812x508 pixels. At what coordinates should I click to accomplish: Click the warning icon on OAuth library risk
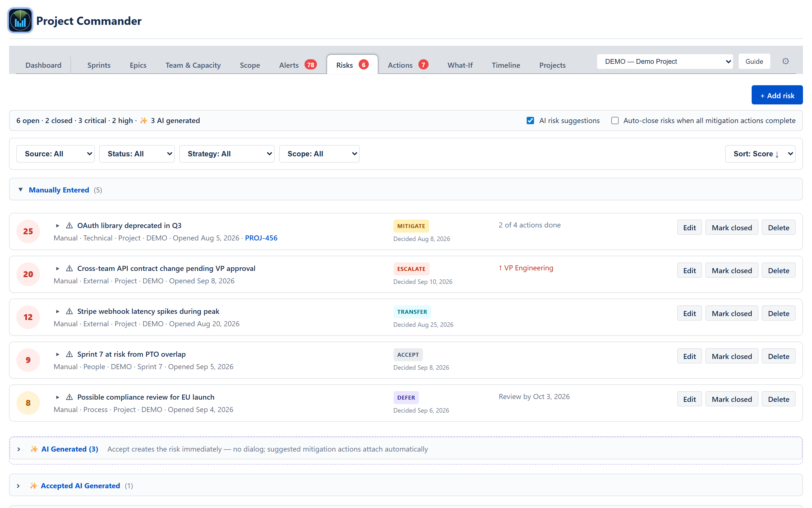tap(69, 225)
